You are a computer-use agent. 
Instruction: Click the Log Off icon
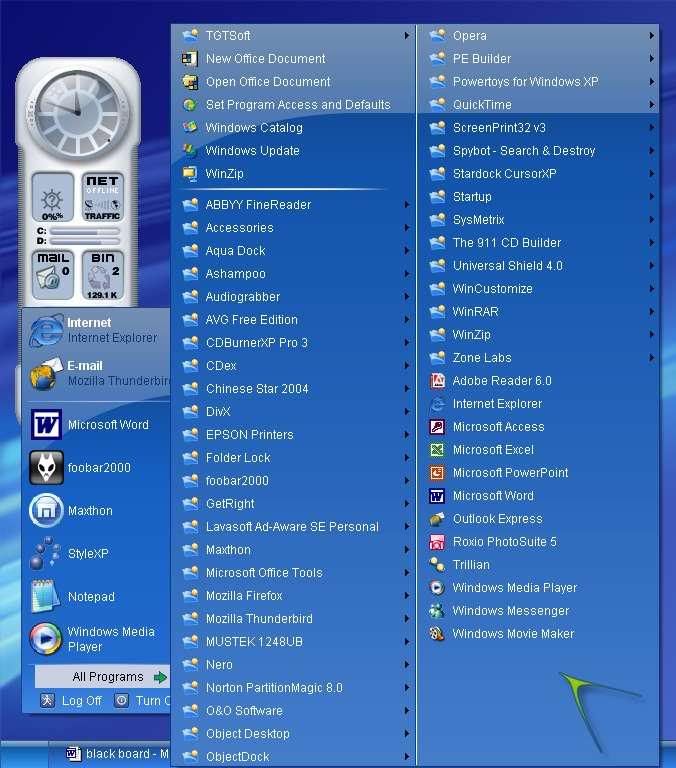coord(48,701)
